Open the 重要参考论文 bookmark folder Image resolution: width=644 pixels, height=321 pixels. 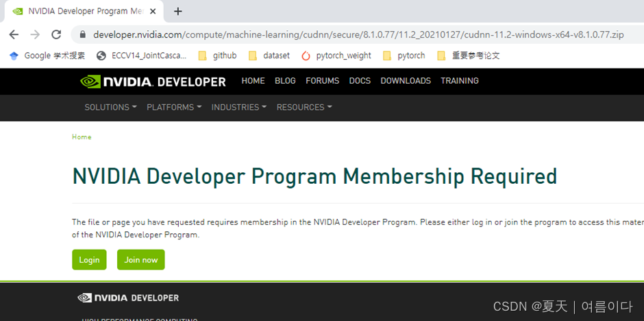point(468,56)
